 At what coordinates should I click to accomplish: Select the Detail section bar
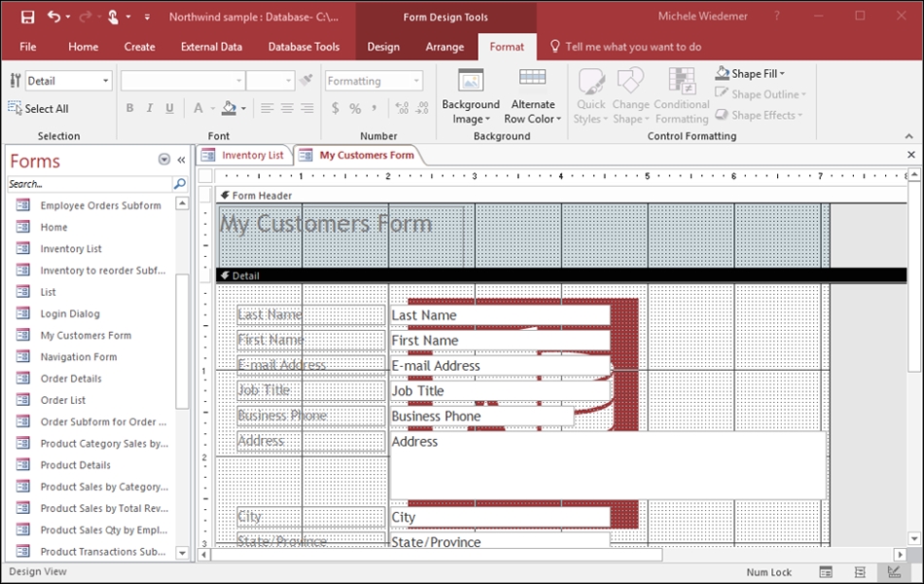[561, 275]
